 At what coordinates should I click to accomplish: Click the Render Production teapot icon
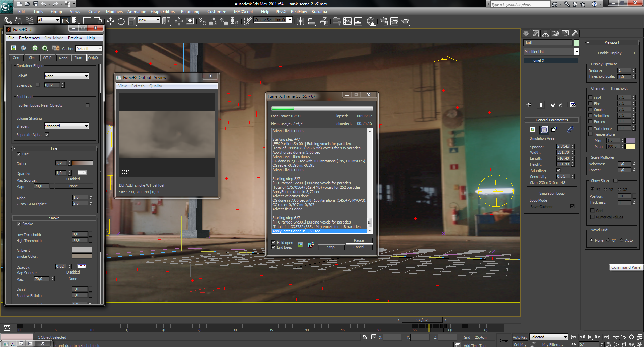coord(406,21)
